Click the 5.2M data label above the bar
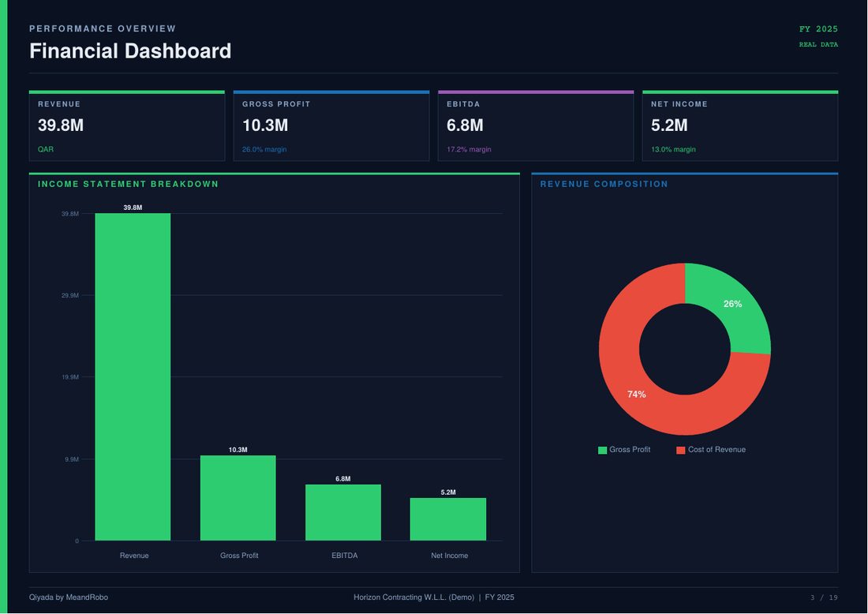 point(448,492)
